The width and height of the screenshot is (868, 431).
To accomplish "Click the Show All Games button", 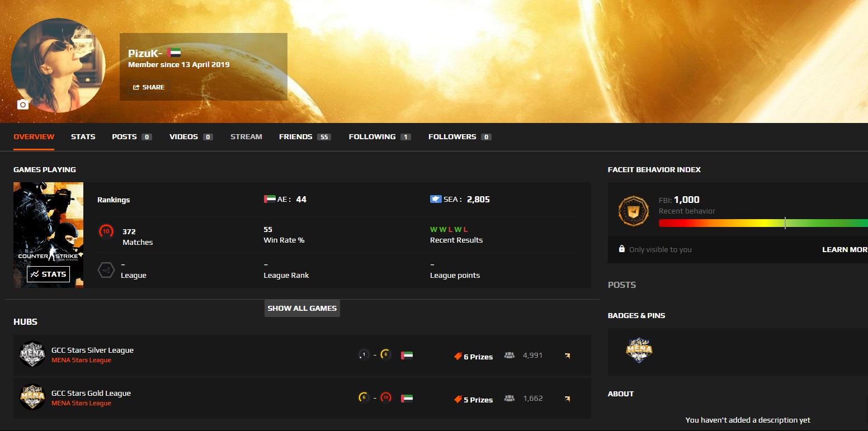I will 302,308.
